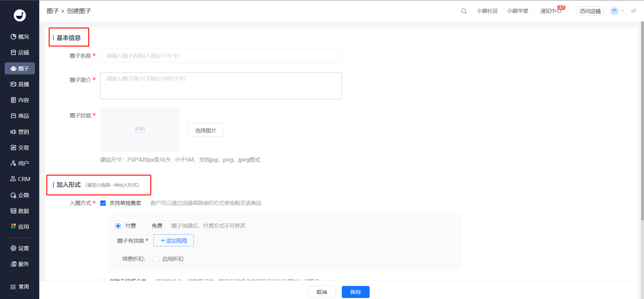Enable the 启用折扣 checkbox
This screenshot has height=299, width=644.
[x=156, y=259]
